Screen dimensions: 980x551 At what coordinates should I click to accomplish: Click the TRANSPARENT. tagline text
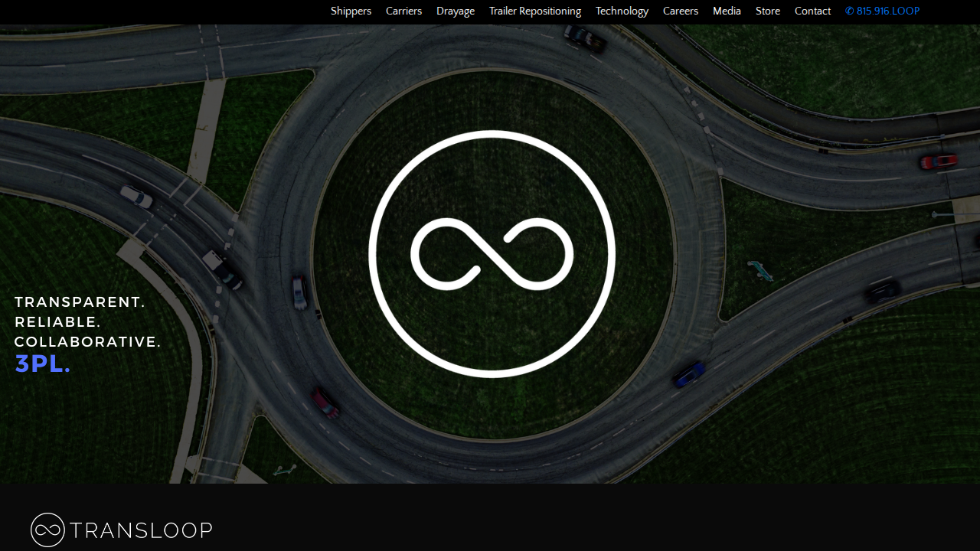coord(80,302)
